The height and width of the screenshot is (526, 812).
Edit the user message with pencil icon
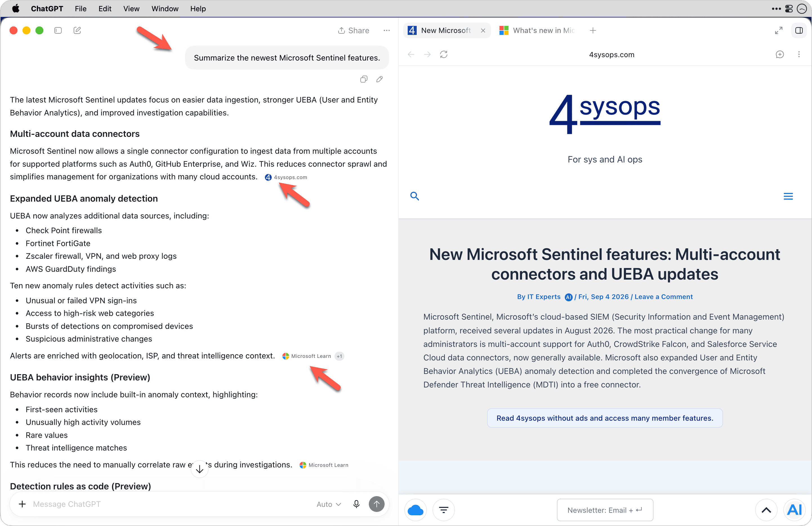(x=379, y=79)
